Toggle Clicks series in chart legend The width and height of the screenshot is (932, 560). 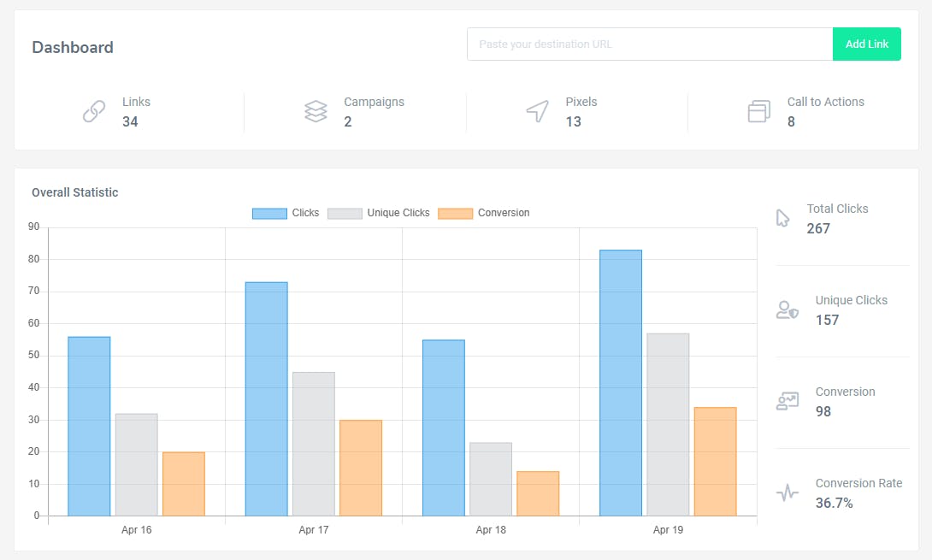tap(286, 213)
